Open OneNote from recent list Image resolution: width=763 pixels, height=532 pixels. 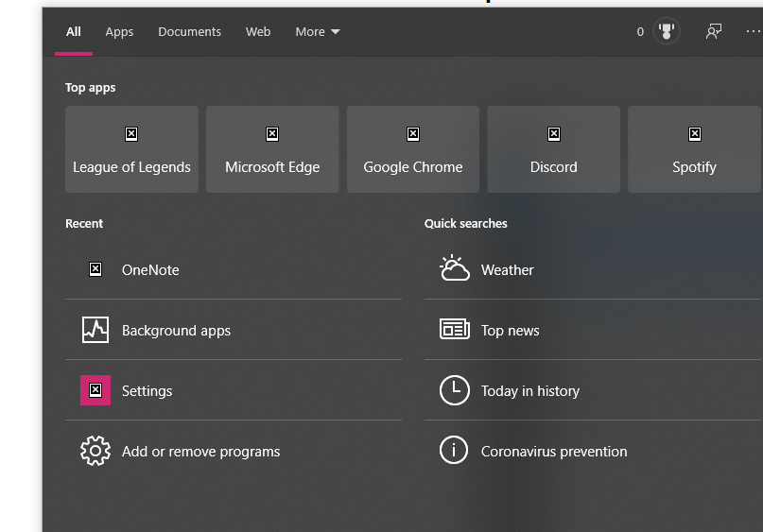coord(234,270)
